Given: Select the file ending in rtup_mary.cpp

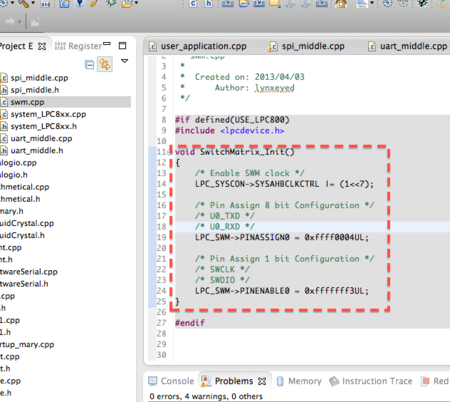Looking at the screenshot, I should tap(27, 344).
